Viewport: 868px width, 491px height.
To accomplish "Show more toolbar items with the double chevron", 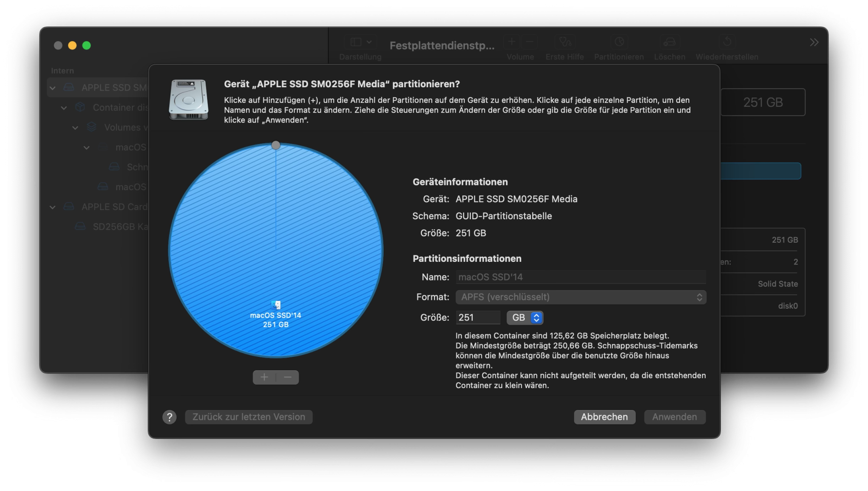I will 814,42.
